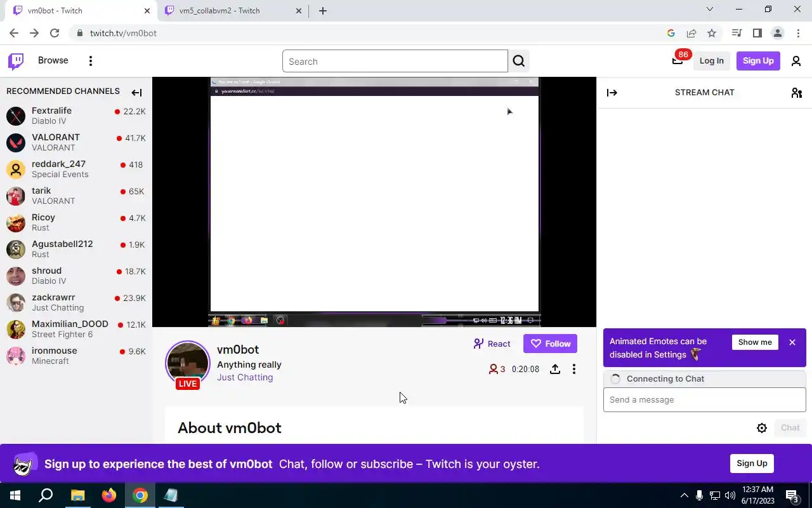812x508 pixels.
Task: Collapse the Stream Chat panel
Action: pyautogui.click(x=612, y=93)
